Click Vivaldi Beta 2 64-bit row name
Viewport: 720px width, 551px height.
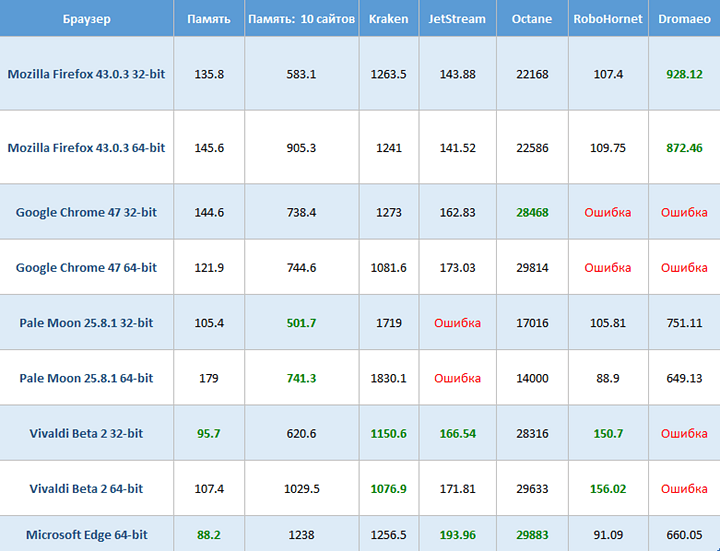click(86, 489)
